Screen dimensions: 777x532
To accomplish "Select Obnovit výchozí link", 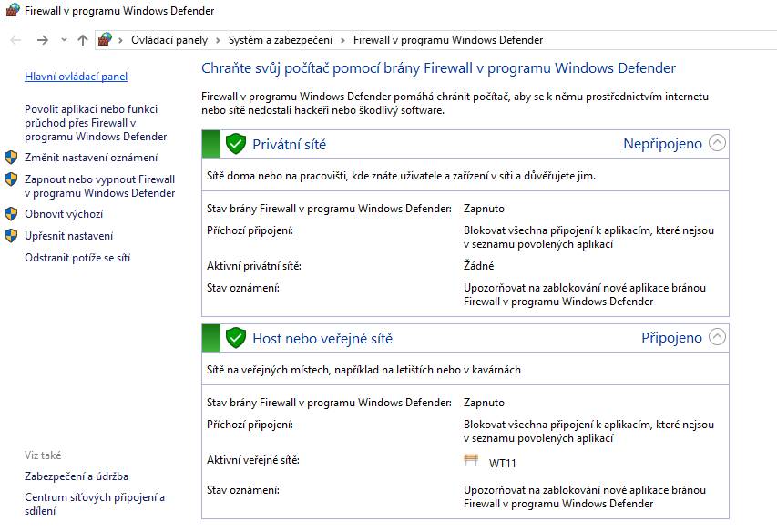I will coord(64,214).
